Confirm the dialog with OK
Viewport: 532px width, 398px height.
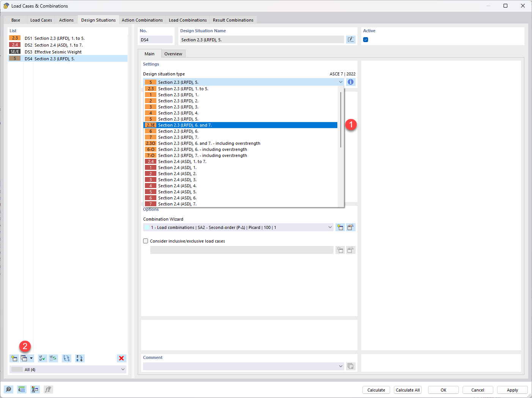(x=443, y=390)
